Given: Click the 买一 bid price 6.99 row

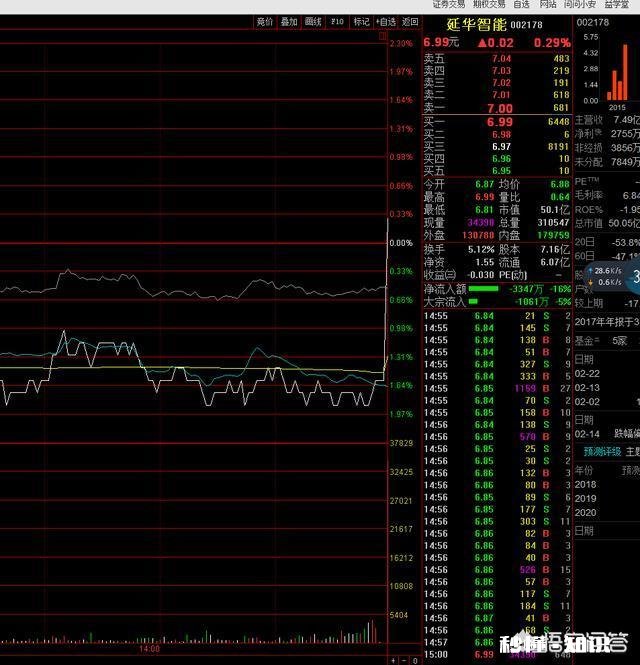Looking at the screenshot, I should pyautogui.click(x=496, y=121).
